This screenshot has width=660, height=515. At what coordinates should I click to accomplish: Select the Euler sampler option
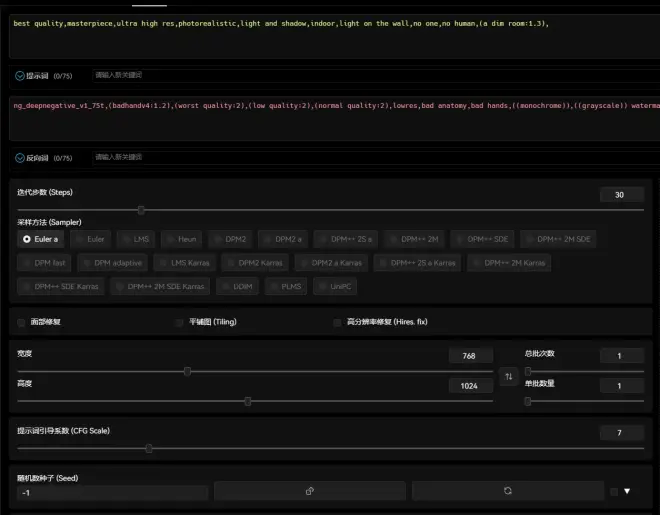coord(90,239)
